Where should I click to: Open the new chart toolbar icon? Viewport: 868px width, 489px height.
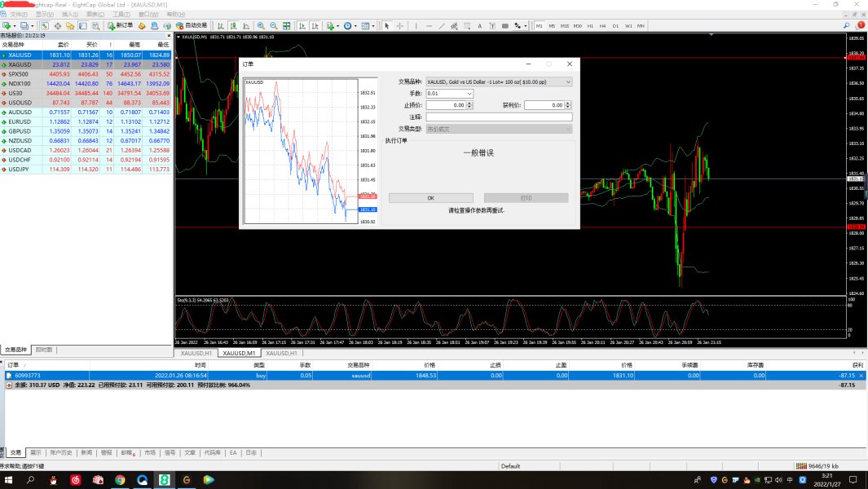(7, 25)
